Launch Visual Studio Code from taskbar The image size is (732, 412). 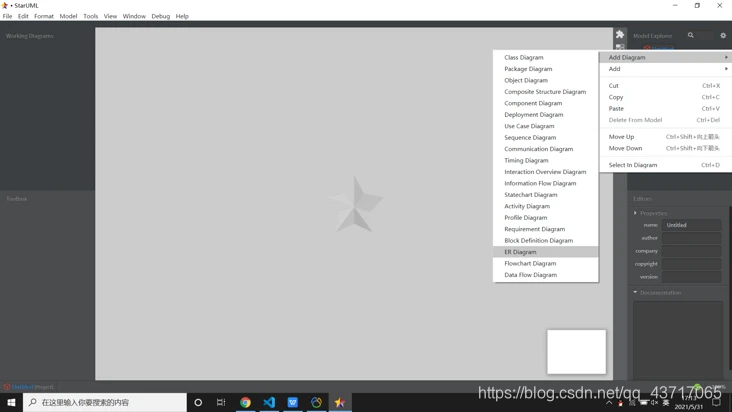tap(269, 402)
